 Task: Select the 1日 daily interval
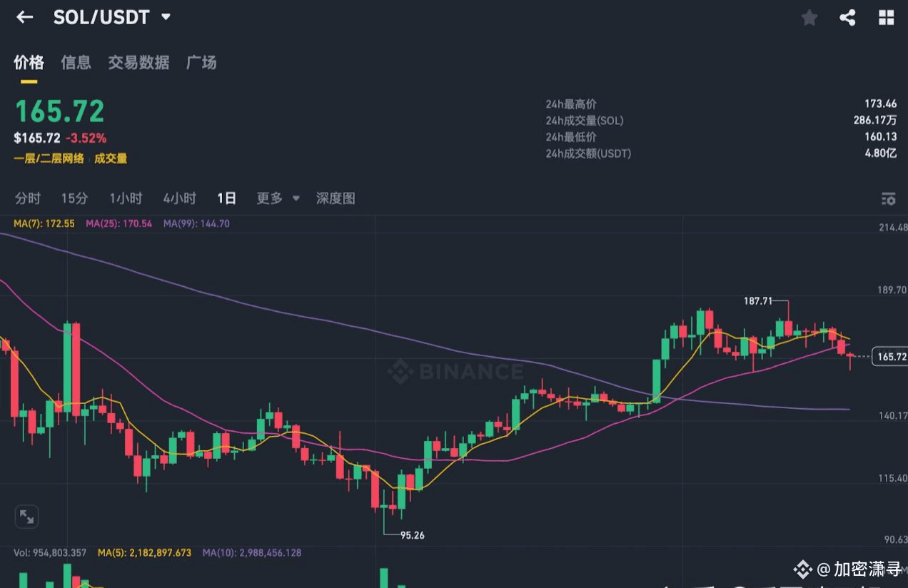[x=226, y=198]
